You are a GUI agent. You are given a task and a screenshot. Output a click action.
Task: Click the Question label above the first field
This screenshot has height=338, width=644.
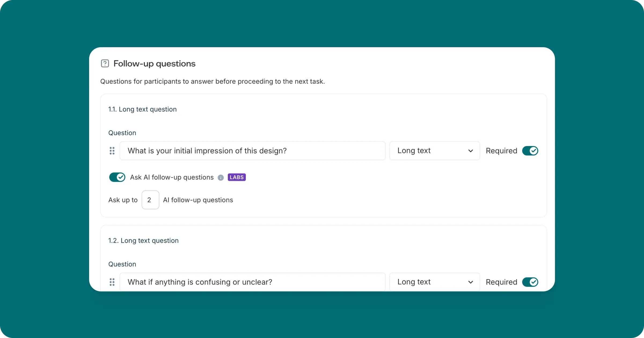tap(122, 133)
